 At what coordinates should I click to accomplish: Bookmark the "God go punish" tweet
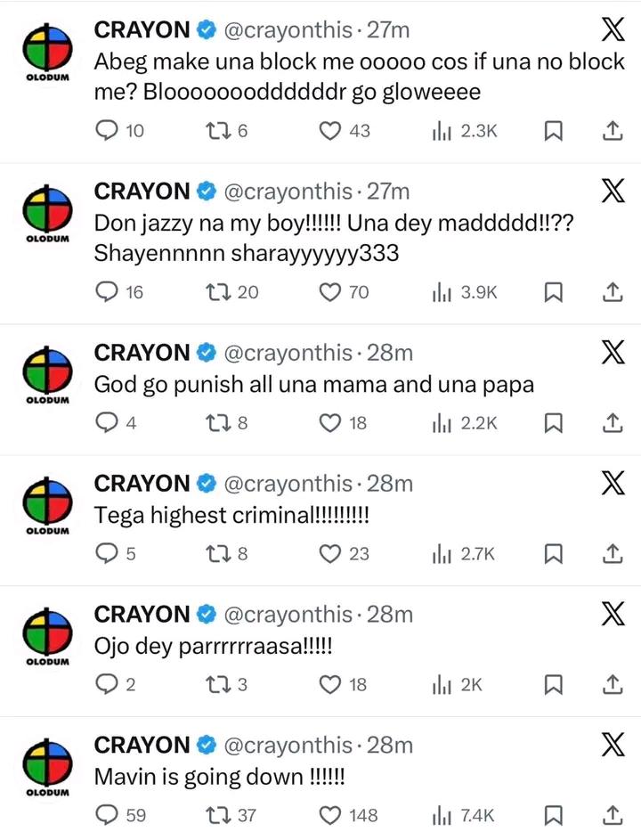click(x=553, y=423)
